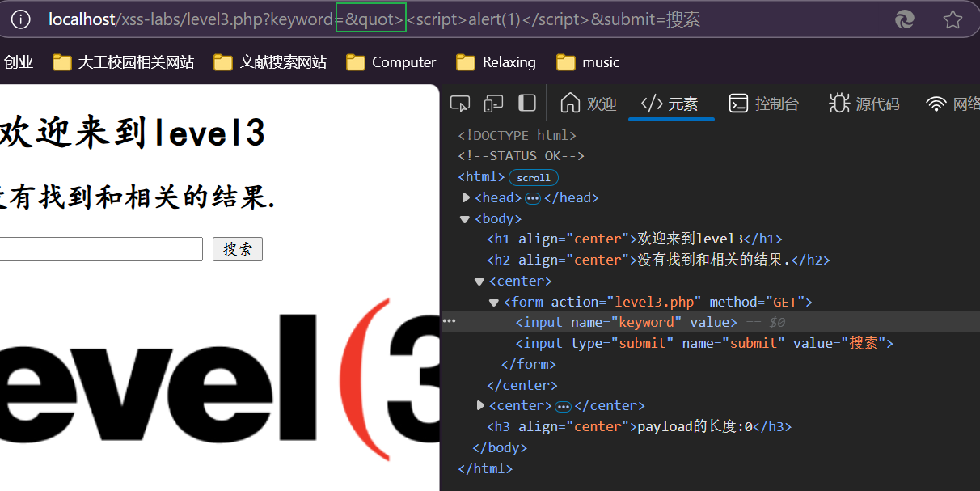Viewport: 980px width, 491px height.
Task: Select the h1 欢迎来到level3 element row
Action: pyautogui.click(x=635, y=239)
